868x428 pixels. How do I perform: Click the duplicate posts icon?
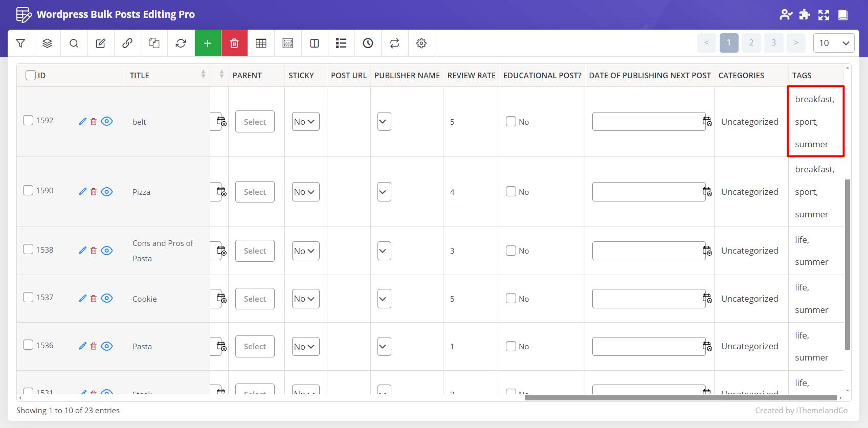[x=154, y=43]
